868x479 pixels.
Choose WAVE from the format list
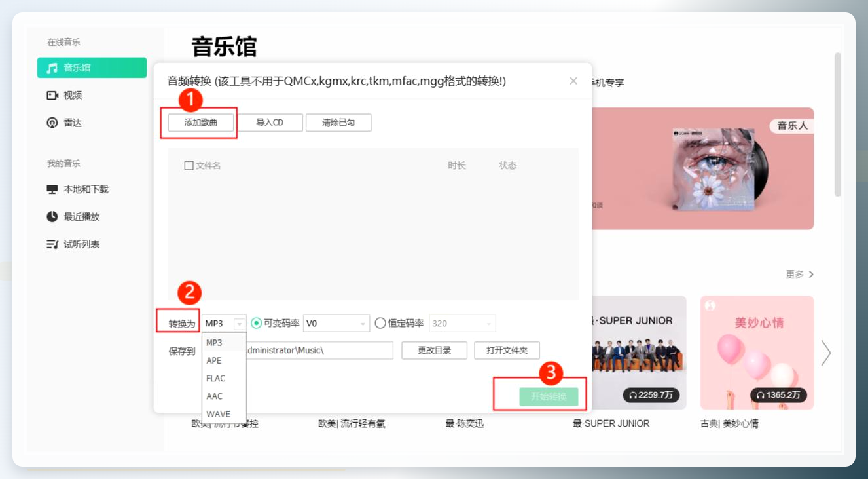click(224, 414)
